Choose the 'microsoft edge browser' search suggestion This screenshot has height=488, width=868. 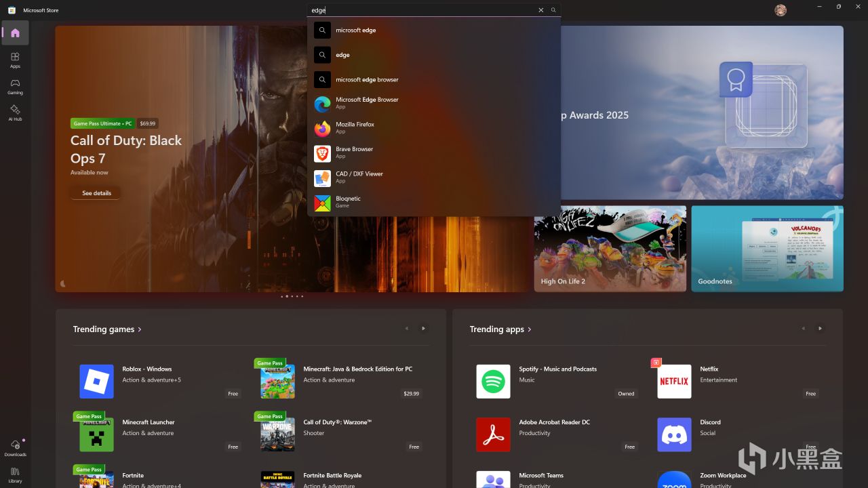tap(434, 79)
